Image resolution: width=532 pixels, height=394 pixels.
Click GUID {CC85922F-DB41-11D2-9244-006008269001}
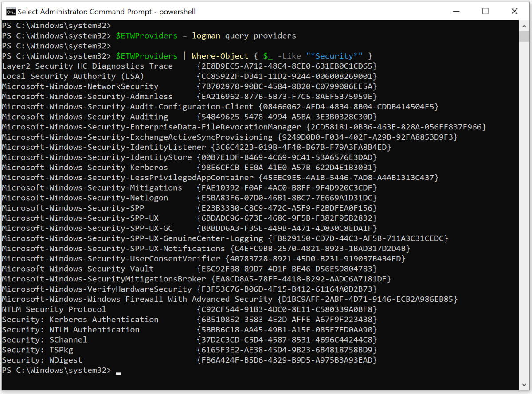(287, 76)
